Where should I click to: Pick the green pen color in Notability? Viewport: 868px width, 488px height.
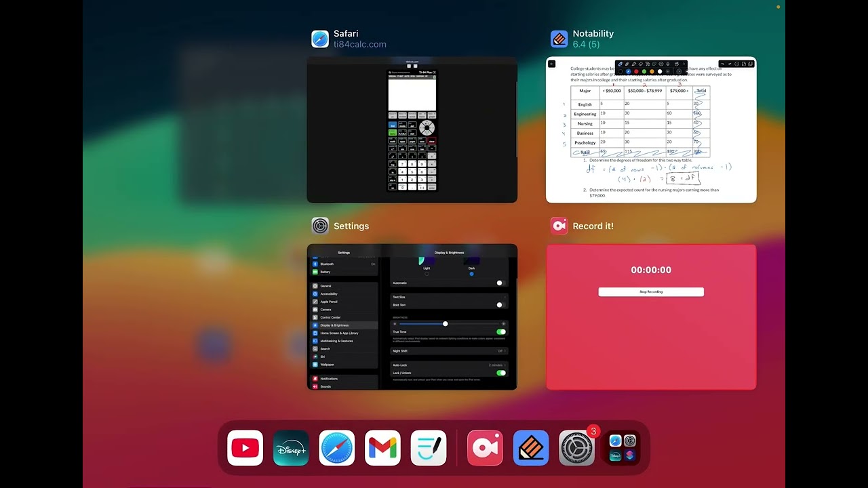(x=644, y=71)
